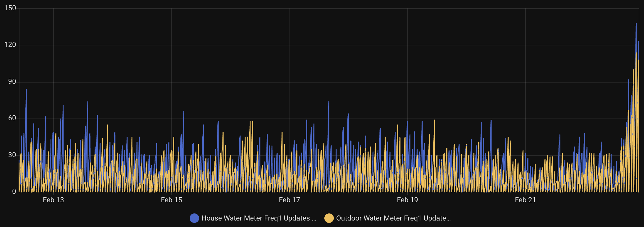Click the blue spike tip near 84 before Feb 13
Image resolution: width=644 pixels, height=227 pixels.
pyautogui.click(x=26, y=89)
